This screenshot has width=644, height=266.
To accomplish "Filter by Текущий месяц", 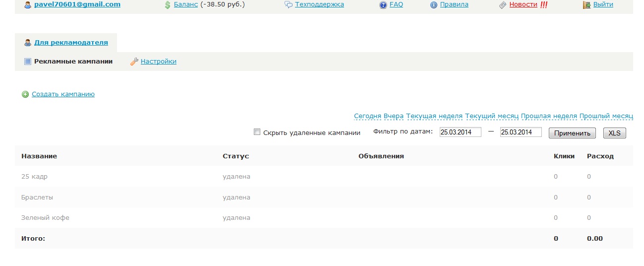I will [492, 116].
